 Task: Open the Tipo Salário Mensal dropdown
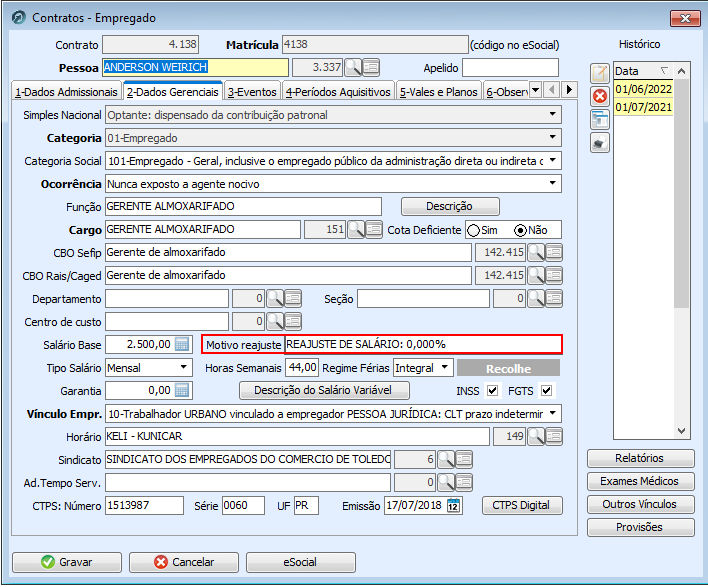coord(184,367)
